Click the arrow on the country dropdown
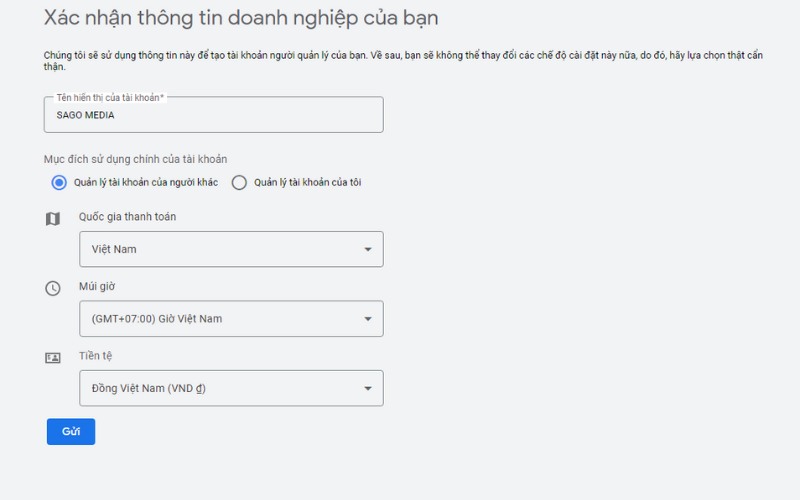This screenshot has width=800, height=500. click(x=367, y=249)
